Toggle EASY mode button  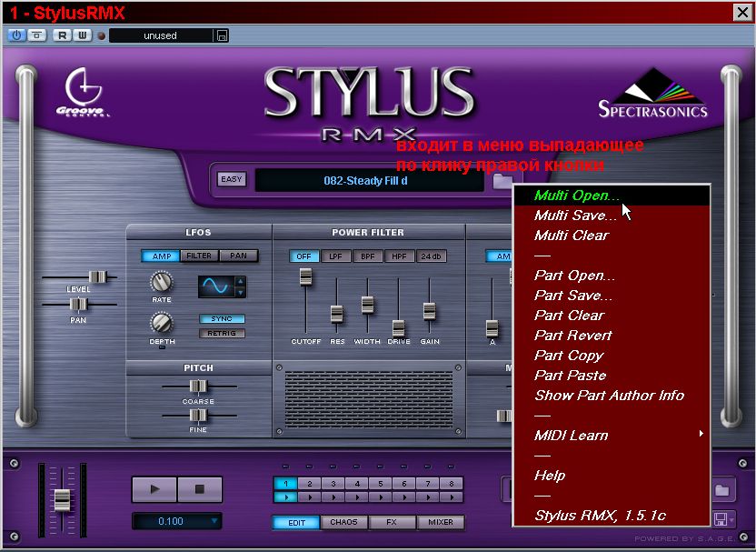[x=232, y=179]
